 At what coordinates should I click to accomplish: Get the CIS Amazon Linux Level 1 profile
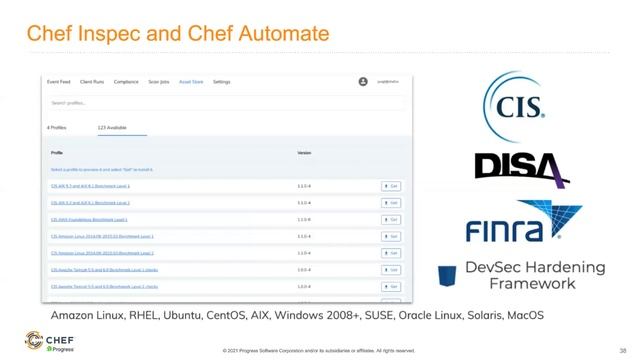coord(391,236)
